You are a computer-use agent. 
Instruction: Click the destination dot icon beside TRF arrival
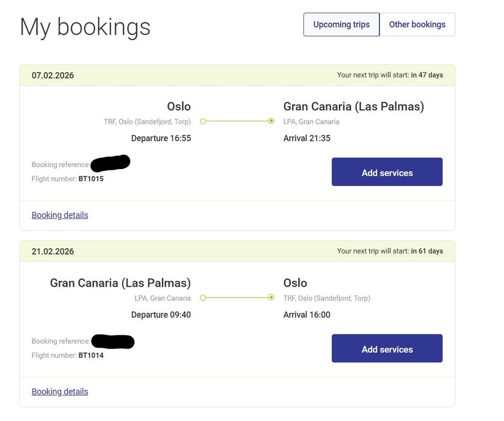tap(271, 298)
